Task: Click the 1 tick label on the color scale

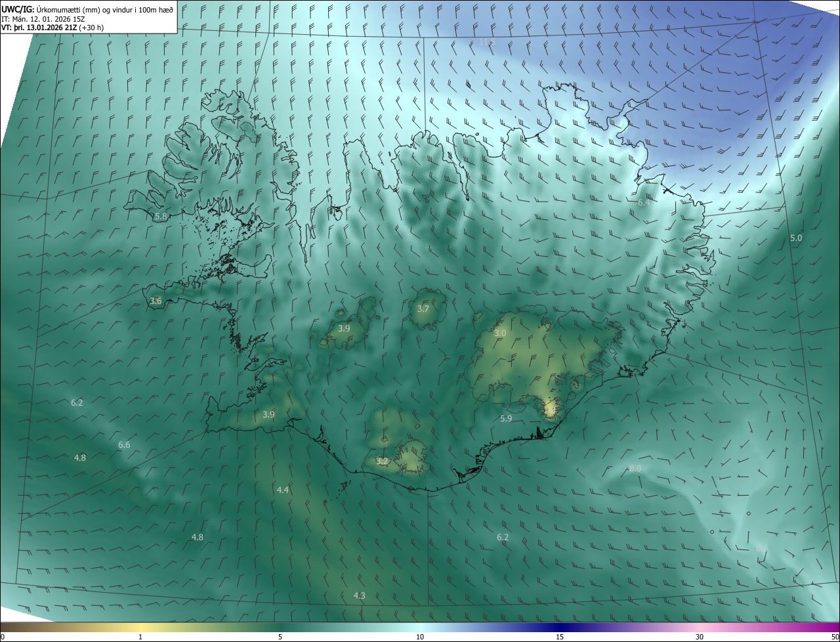Action: tap(140, 637)
